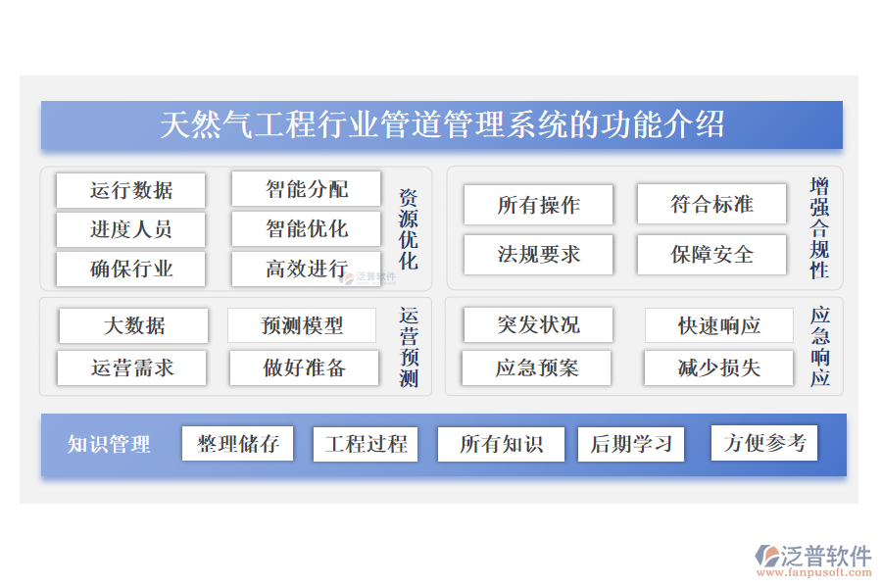Select the 整理储存 item

pos(238,443)
